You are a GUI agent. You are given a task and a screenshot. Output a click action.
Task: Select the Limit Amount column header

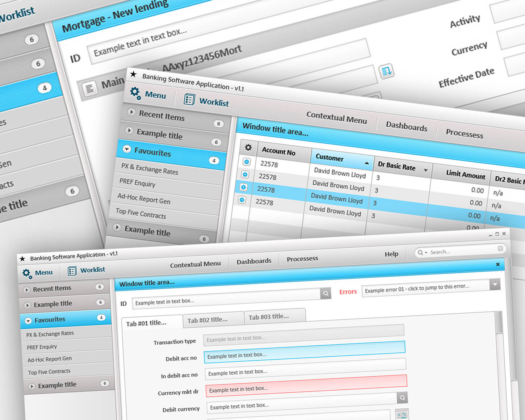465,175
